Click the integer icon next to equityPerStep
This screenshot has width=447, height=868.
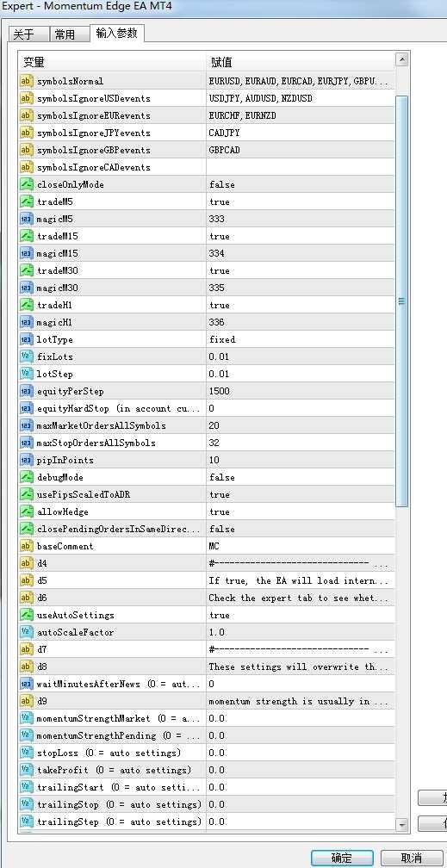tap(27, 391)
